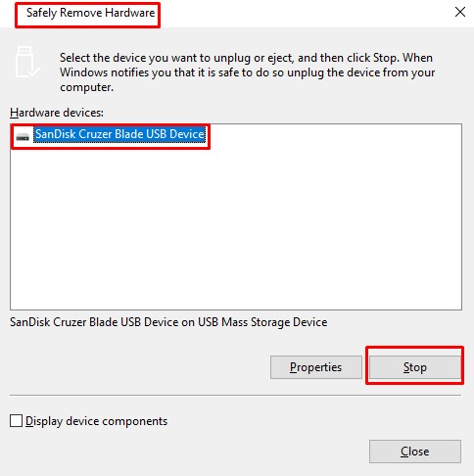
Task: Enable the Display device components checkbox
Action: (16, 421)
